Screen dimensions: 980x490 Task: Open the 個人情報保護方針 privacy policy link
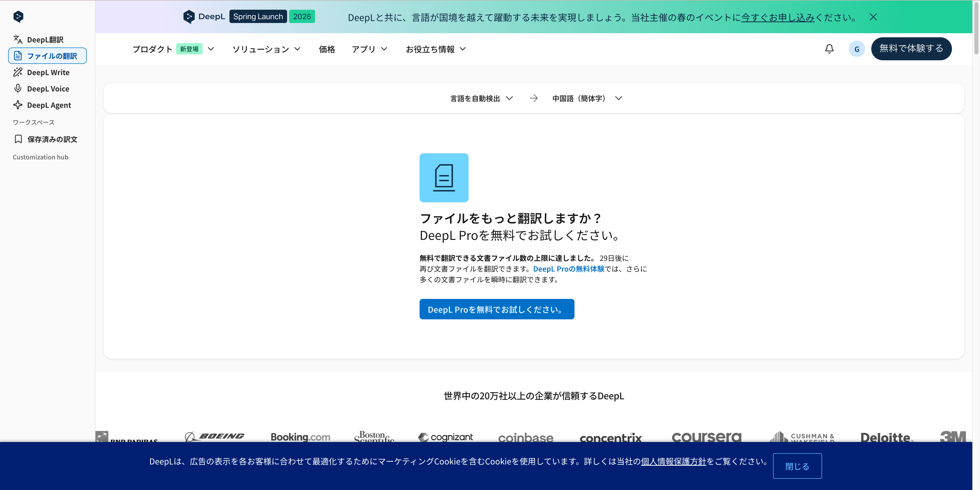click(x=673, y=461)
